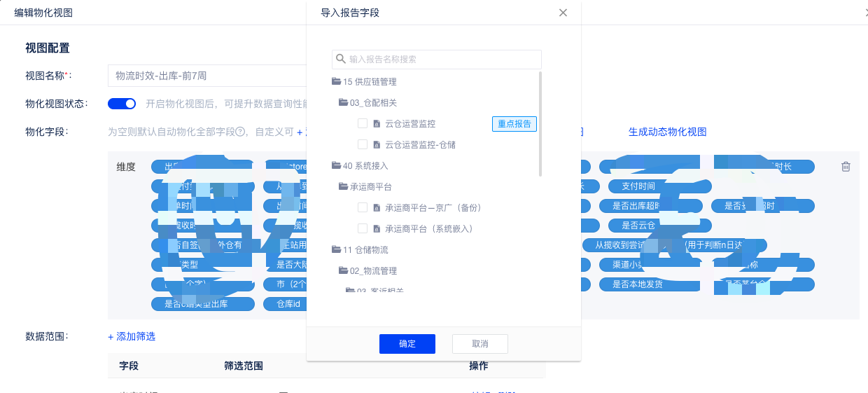Click the 15 供应链管理 folder icon
Image resolution: width=868 pixels, height=393 pixels.
pyautogui.click(x=337, y=82)
